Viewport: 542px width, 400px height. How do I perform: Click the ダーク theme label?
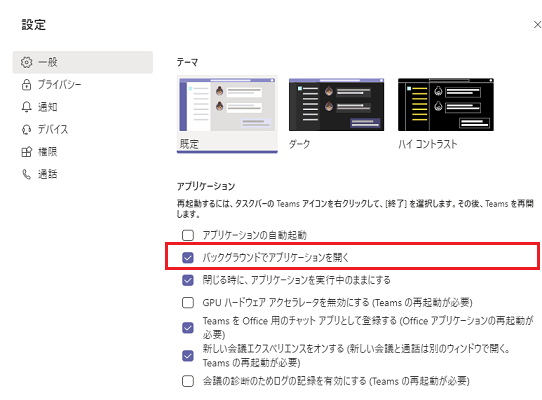[299, 144]
